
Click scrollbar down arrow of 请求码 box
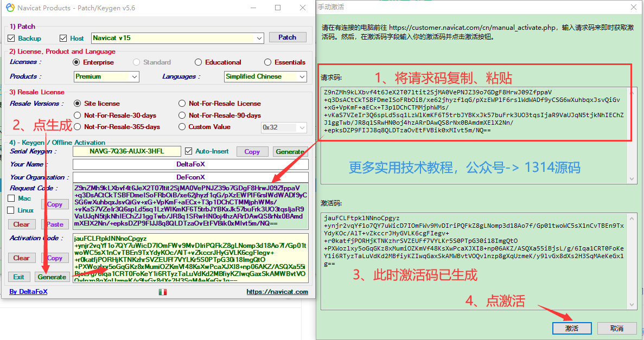[x=632, y=179]
